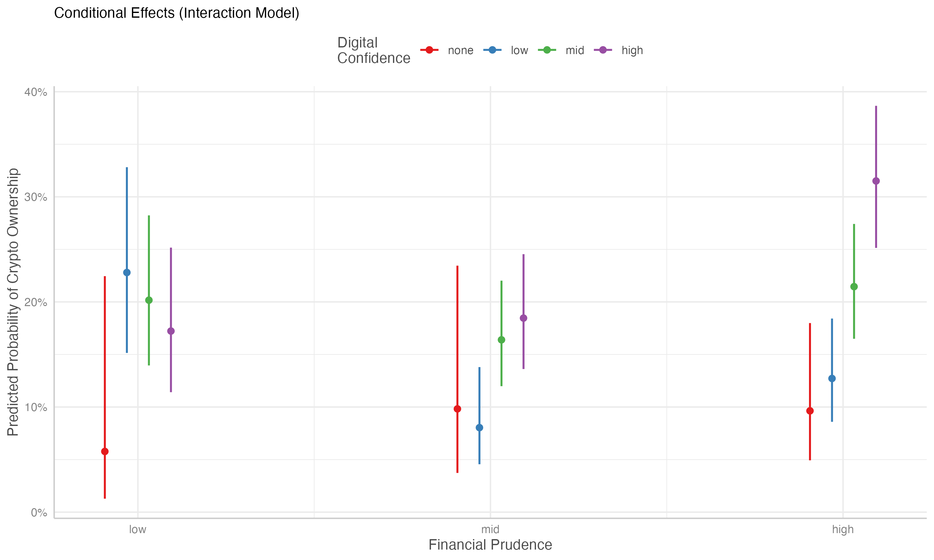Click the 'Financial Prudence' x-axis title

coord(490,545)
